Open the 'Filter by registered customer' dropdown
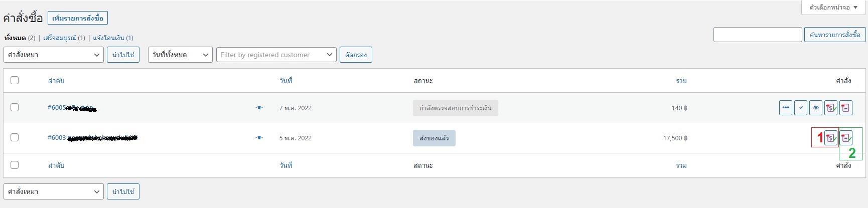The image size is (868, 208). [x=276, y=55]
